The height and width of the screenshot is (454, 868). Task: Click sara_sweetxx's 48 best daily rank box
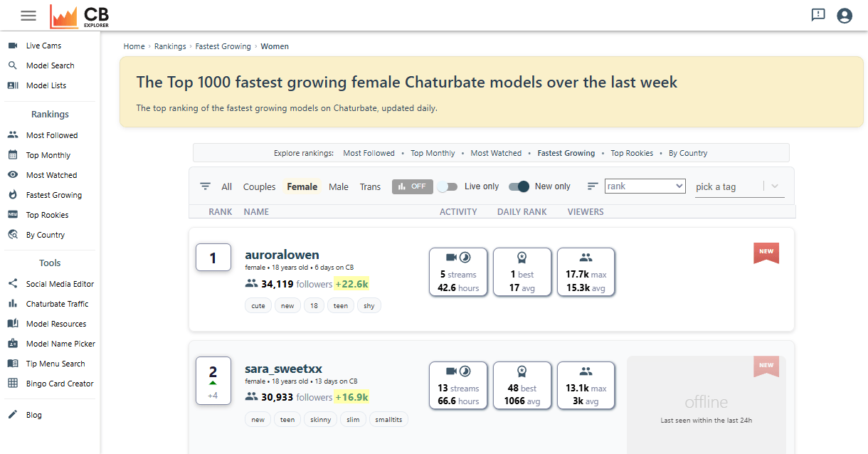[x=522, y=386]
